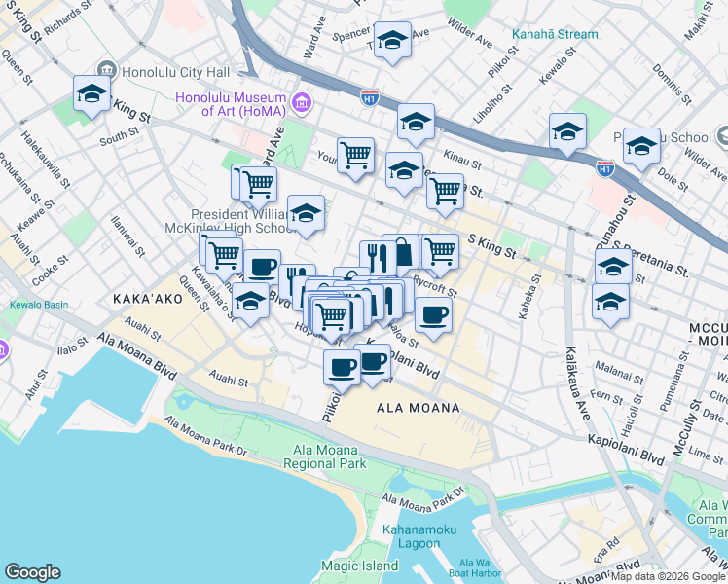Click the shopping bag store marker
The height and width of the screenshot is (584, 728).
click(x=405, y=253)
